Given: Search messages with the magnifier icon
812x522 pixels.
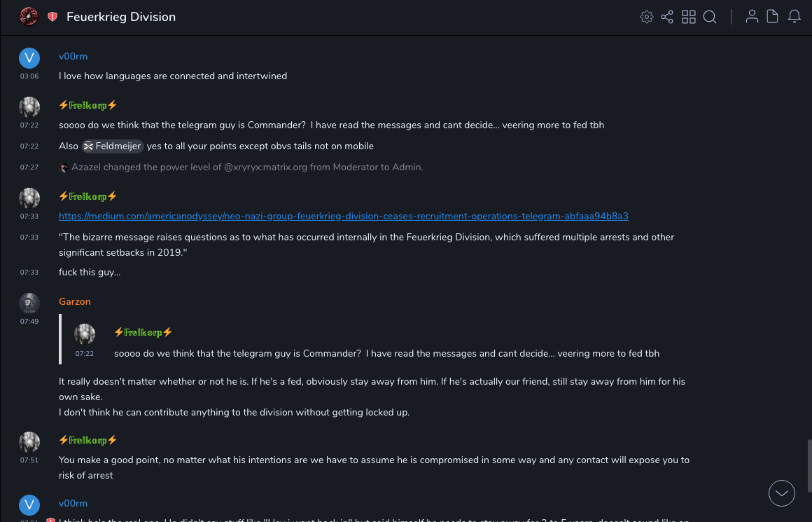Looking at the screenshot, I should (x=710, y=17).
